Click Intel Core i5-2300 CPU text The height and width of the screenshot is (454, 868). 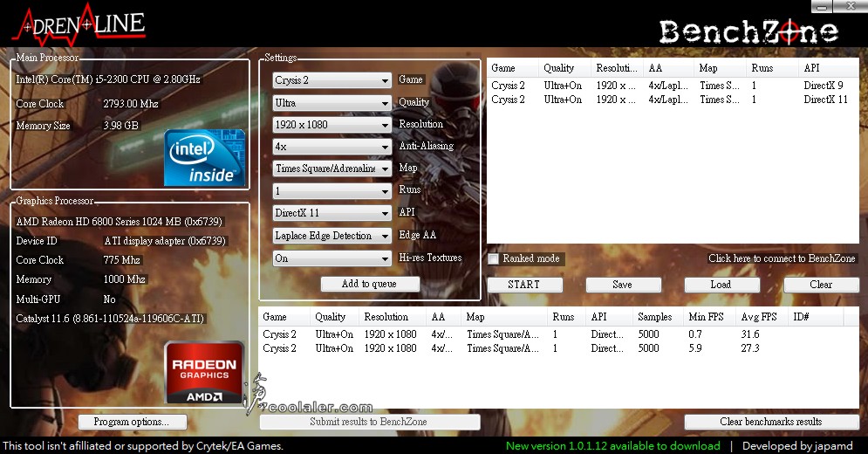(108, 79)
